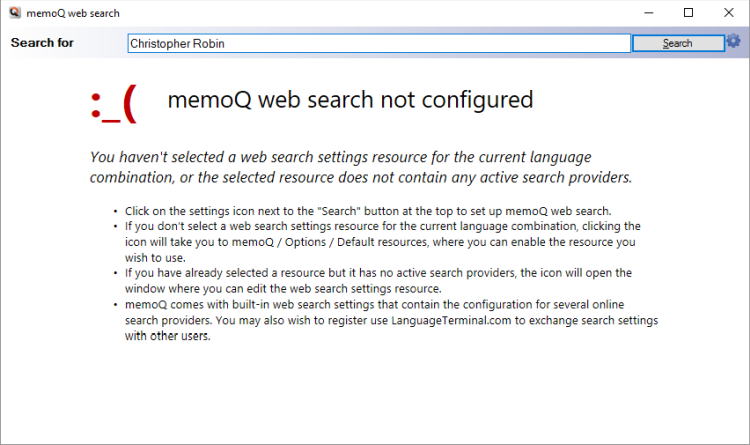Click the memoQ app icon in title bar
Viewport: 750px width, 445px height.
13,13
